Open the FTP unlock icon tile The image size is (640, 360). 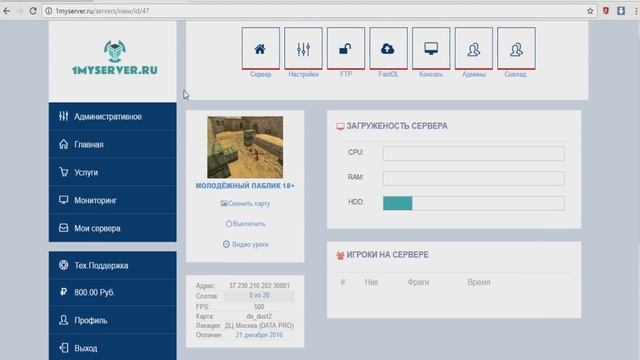(346, 49)
